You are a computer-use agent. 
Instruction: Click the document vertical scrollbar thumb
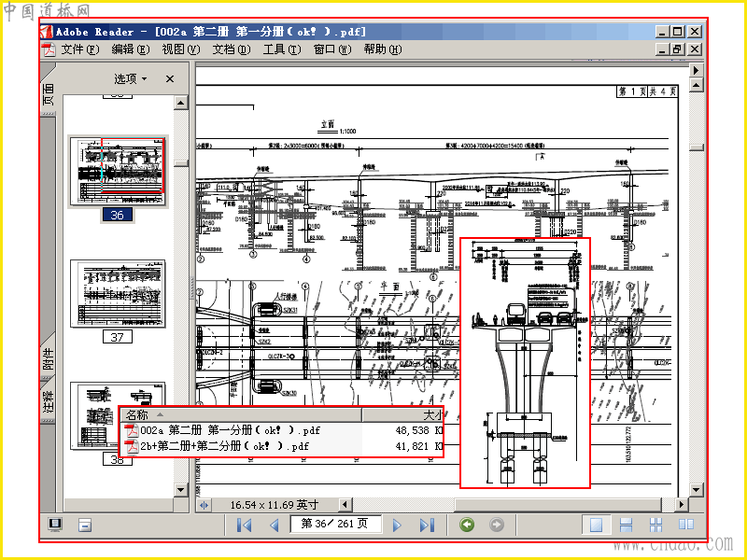point(697,147)
